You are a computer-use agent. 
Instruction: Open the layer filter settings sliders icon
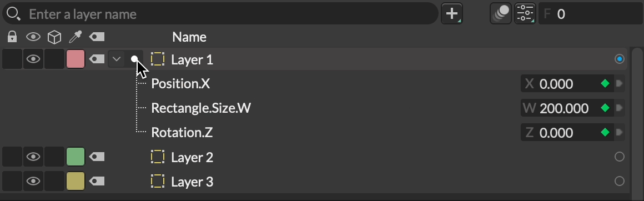point(525,13)
